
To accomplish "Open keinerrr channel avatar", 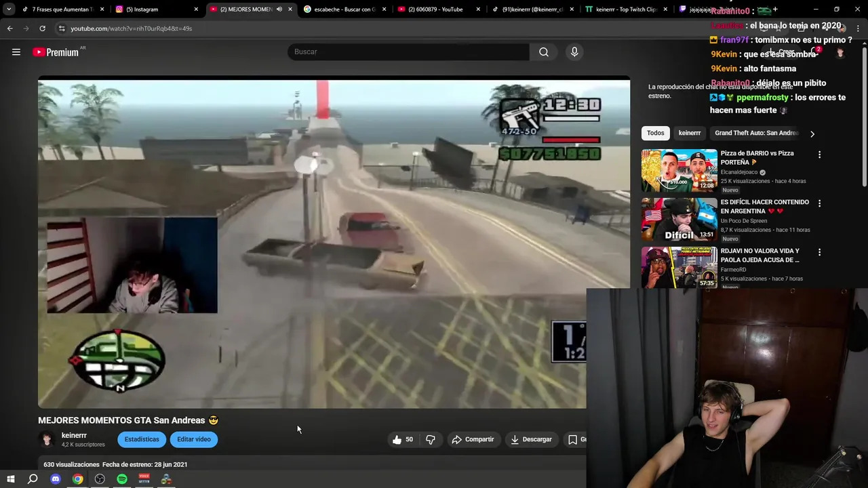I will 47,439.
